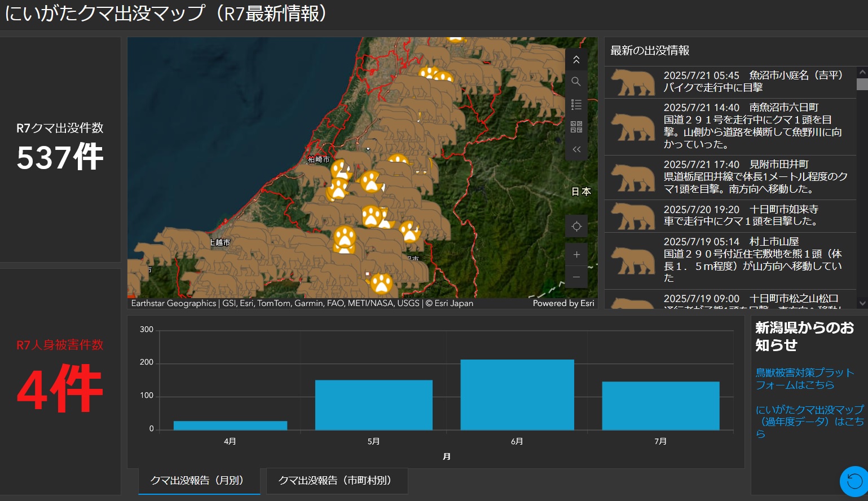
Task: Click the 6月 bar in the chart
Action: point(517,395)
